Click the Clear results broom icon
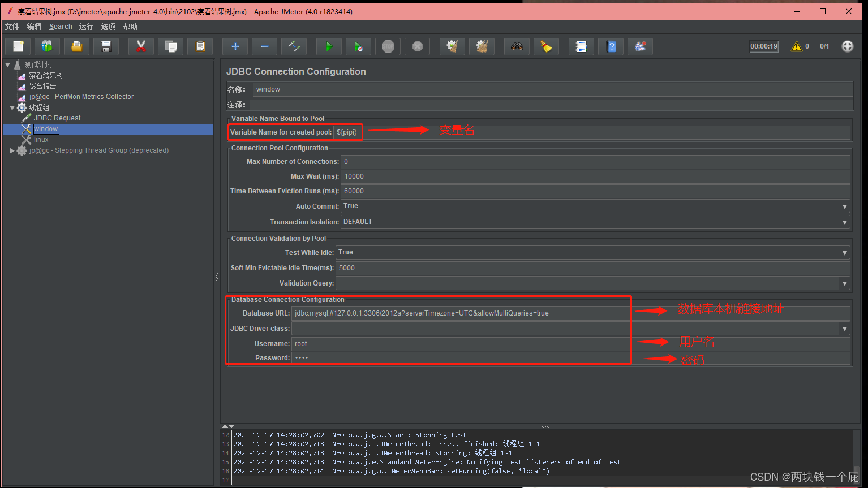The height and width of the screenshot is (488, 868). coord(453,46)
